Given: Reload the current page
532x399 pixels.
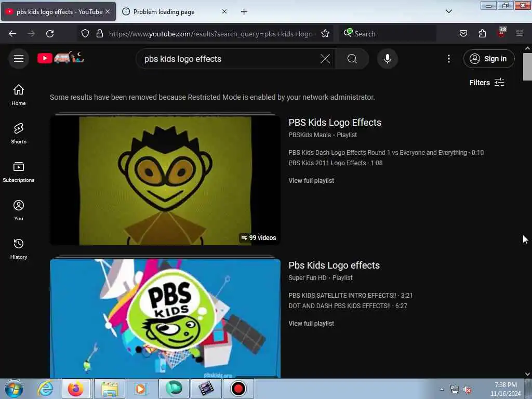Looking at the screenshot, I should pos(50,34).
